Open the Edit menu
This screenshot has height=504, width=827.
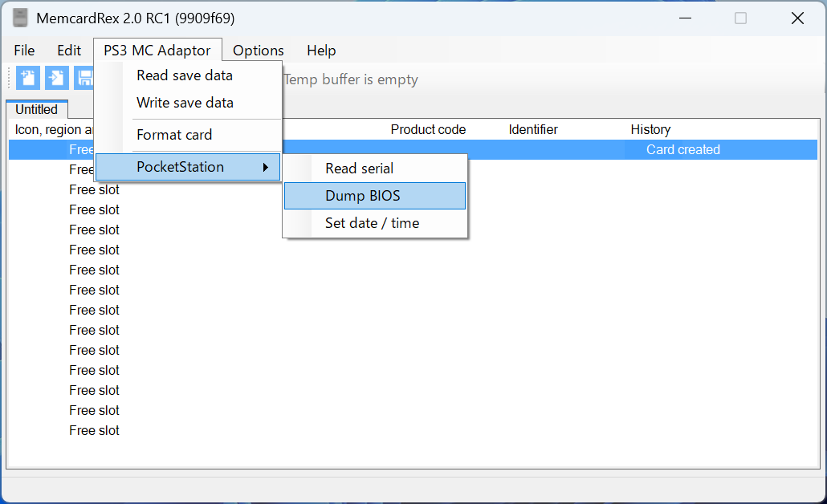(x=69, y=51)
